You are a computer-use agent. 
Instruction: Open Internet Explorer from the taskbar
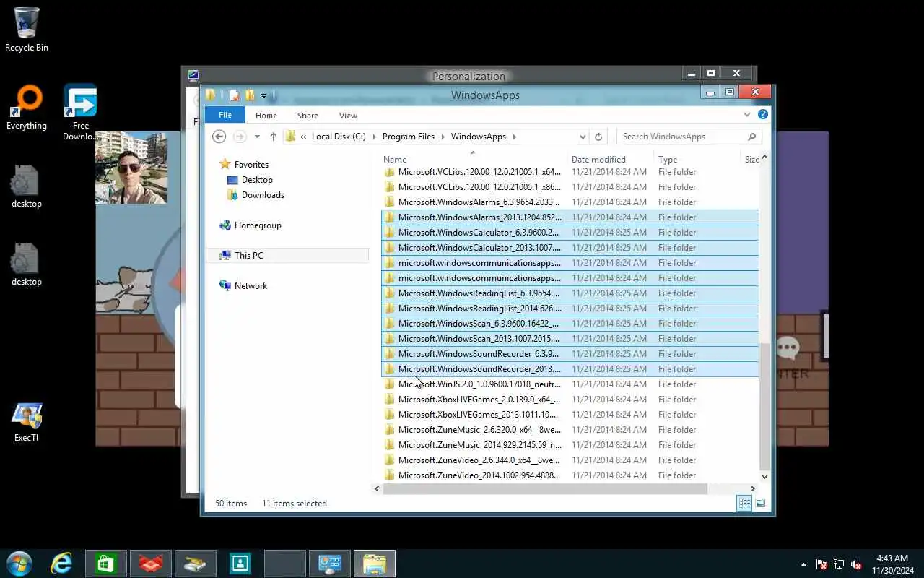pos(61,564)
